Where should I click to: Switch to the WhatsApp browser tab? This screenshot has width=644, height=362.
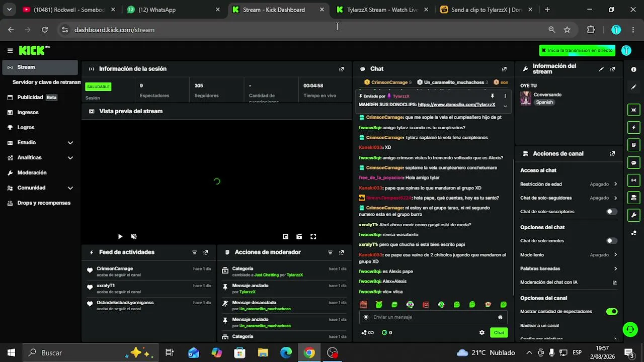(174, 10)
